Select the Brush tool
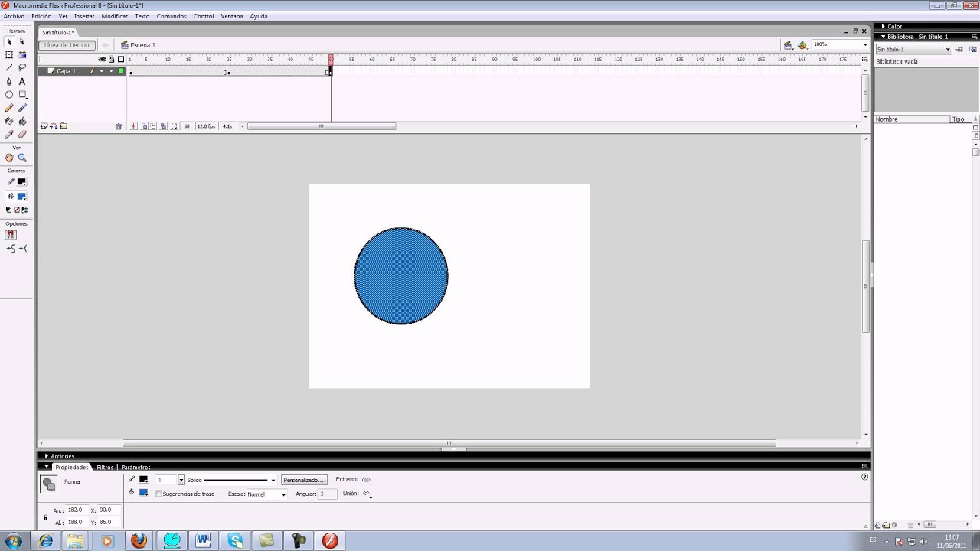This screenshot has height=551, width=980. (22, 108)
